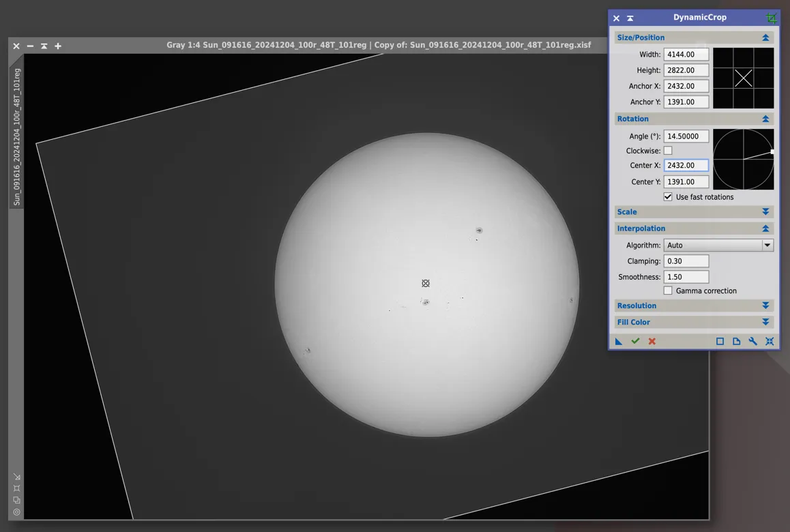This screenshot has width=790, height=532.
Task: Click the Center Y input field
Action: 686,182
